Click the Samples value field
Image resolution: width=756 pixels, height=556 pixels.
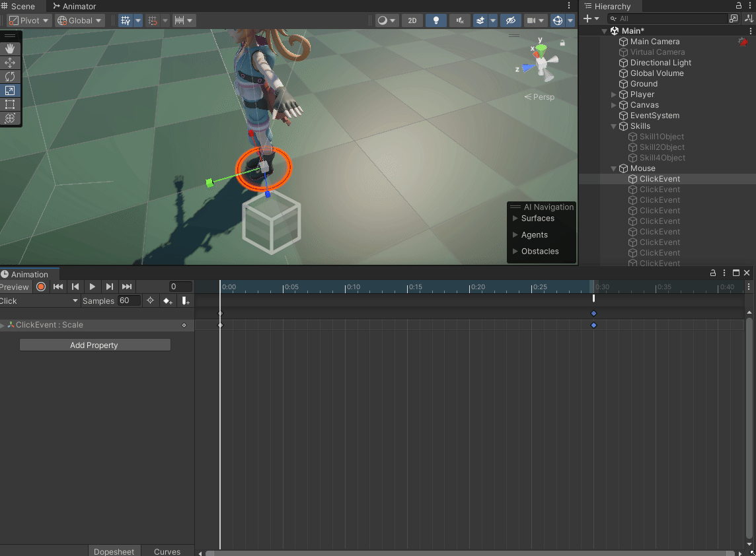pos(130,300)
